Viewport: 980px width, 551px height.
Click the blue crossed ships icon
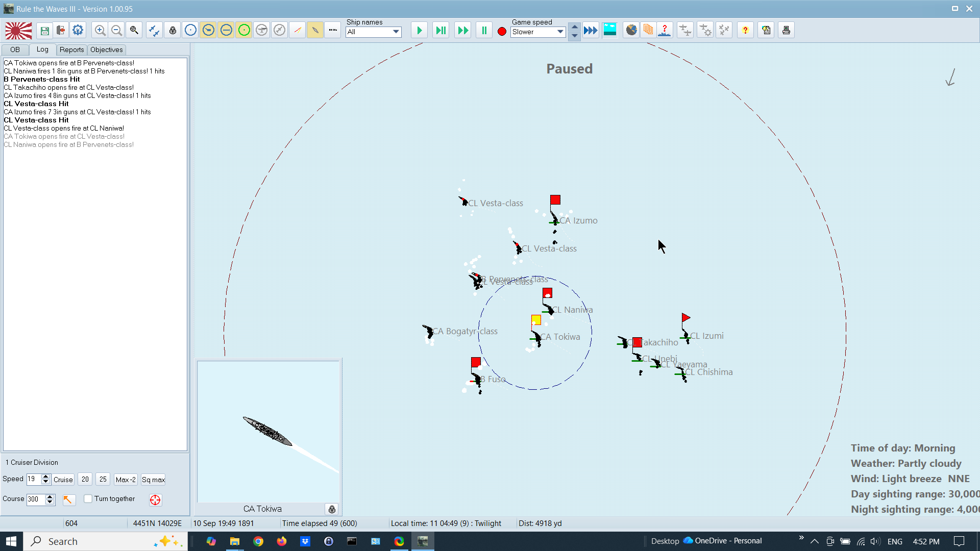(154, 31)
